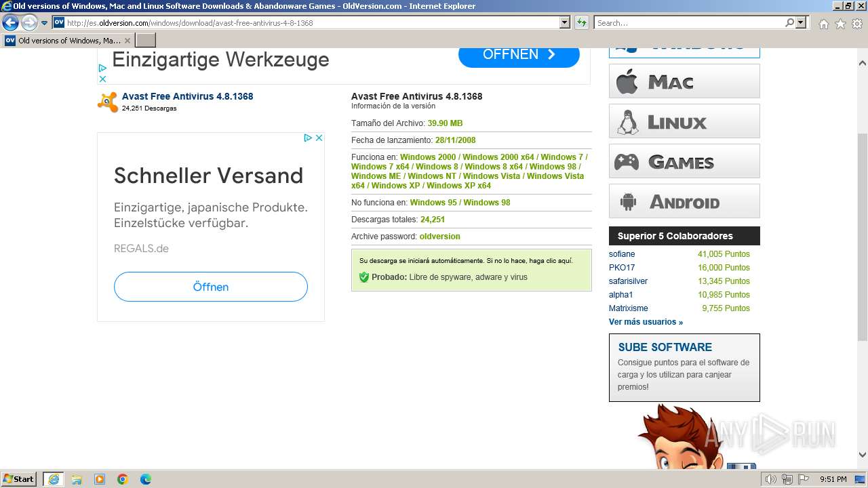868x488 pixels.
Task: Click the SUBE SOFTWARE box
Action: click(684, 367)
